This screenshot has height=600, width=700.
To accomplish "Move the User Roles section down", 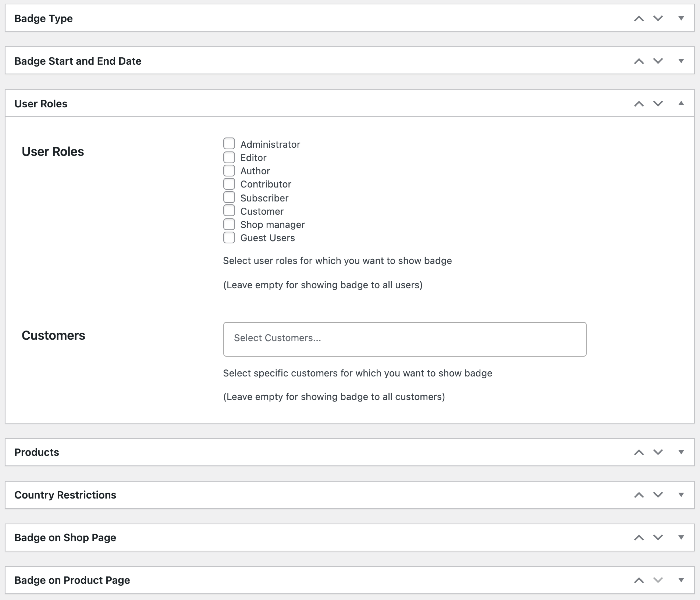I will point(658,104).
